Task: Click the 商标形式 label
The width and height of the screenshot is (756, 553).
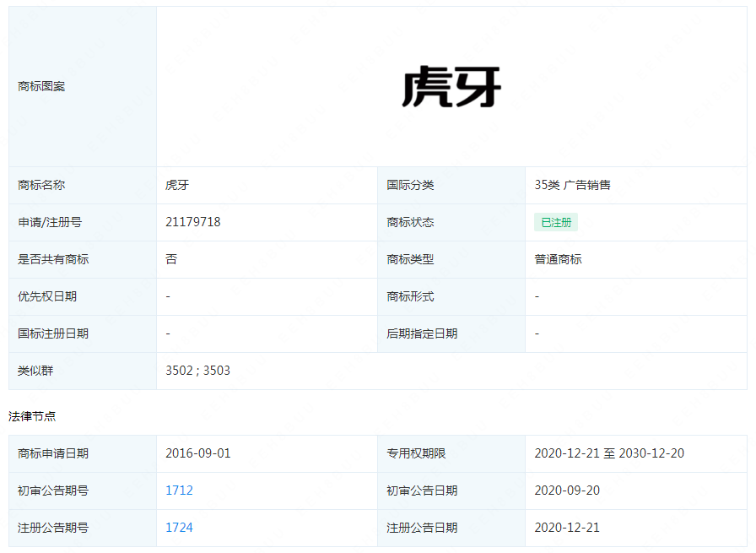Action: tap(410, 296)
